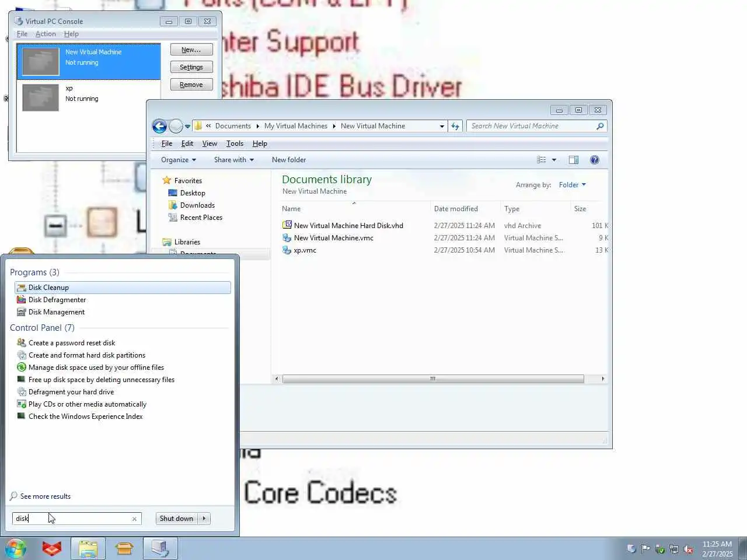Open Virtual PC taskbar icon
This screenshot has width=747, height=560.
(160, 549)
